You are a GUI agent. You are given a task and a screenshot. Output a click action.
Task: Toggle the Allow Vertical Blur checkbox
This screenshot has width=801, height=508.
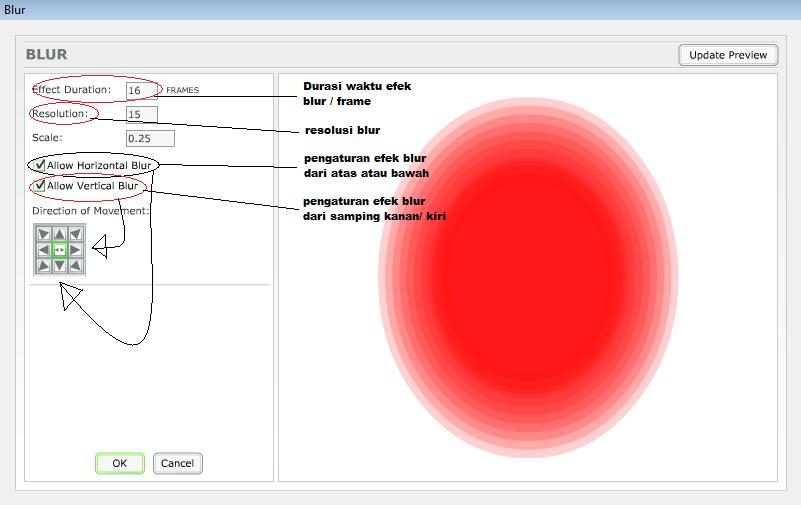(39, 186)
